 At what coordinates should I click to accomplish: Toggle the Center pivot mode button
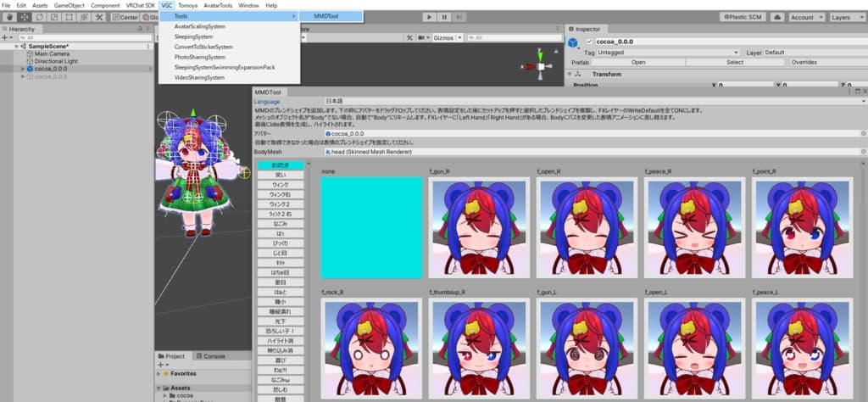(125, 17)
